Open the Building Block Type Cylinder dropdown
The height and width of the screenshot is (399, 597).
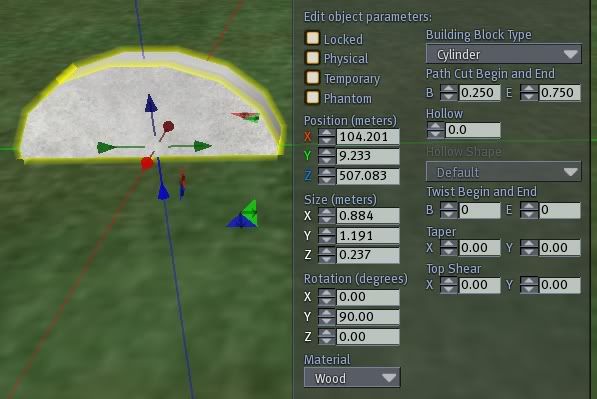point(503,54)
